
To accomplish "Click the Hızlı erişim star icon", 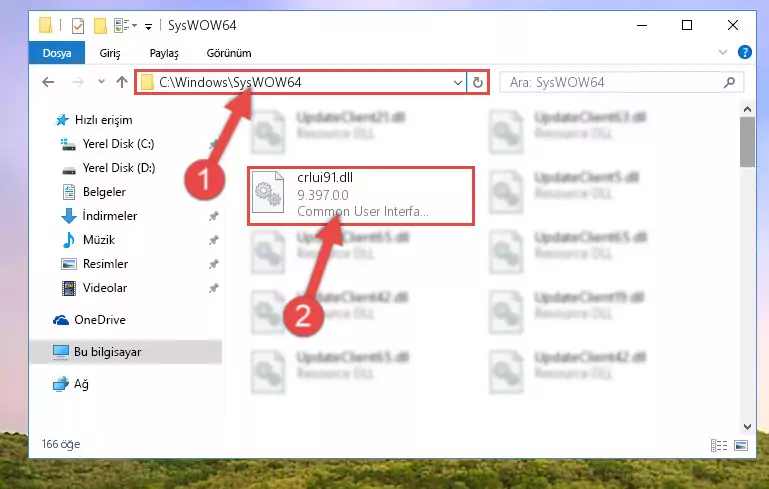I will click(x=62, y=120).
